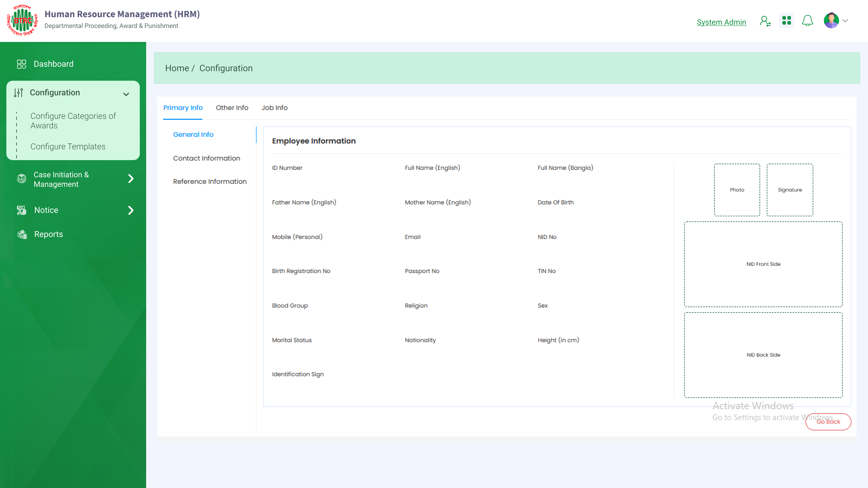Switch to the Other Info tab
Viewport: 868px width, 488px height.
tap(232, 108)
